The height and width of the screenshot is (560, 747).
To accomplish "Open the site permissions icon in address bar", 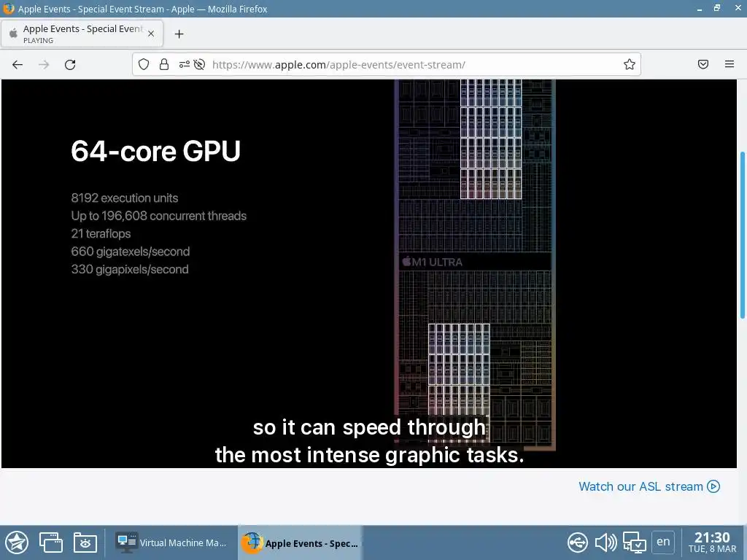I will click(x=185, y=64).
